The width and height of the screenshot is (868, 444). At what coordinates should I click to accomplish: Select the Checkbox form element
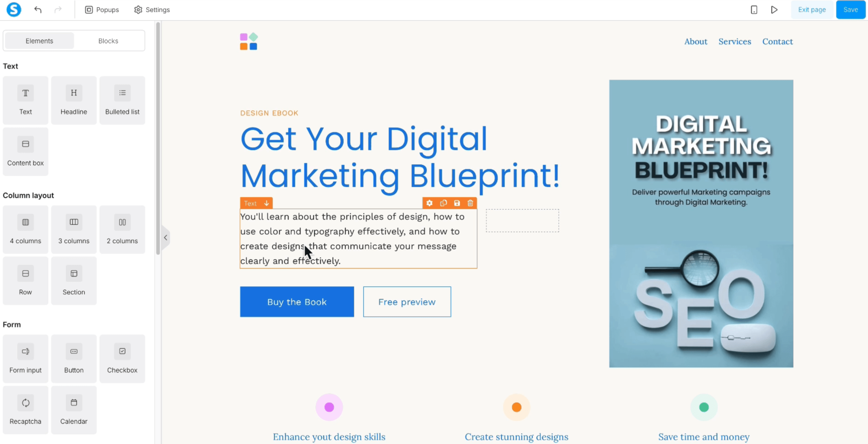pos(122,359)
